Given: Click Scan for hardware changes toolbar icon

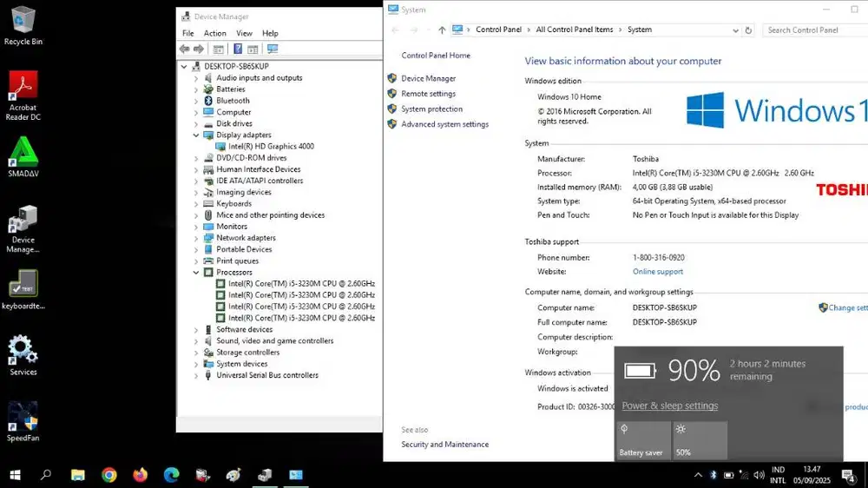Looking at the screenshot, I should click(273, 49).
